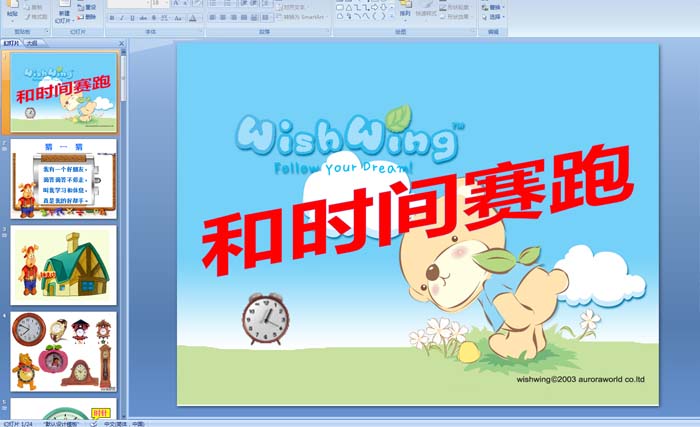Click the thumbnail pane vertical scrollbar
The width and height of the screenshot is (700, 427).
(x=124, y=234)
